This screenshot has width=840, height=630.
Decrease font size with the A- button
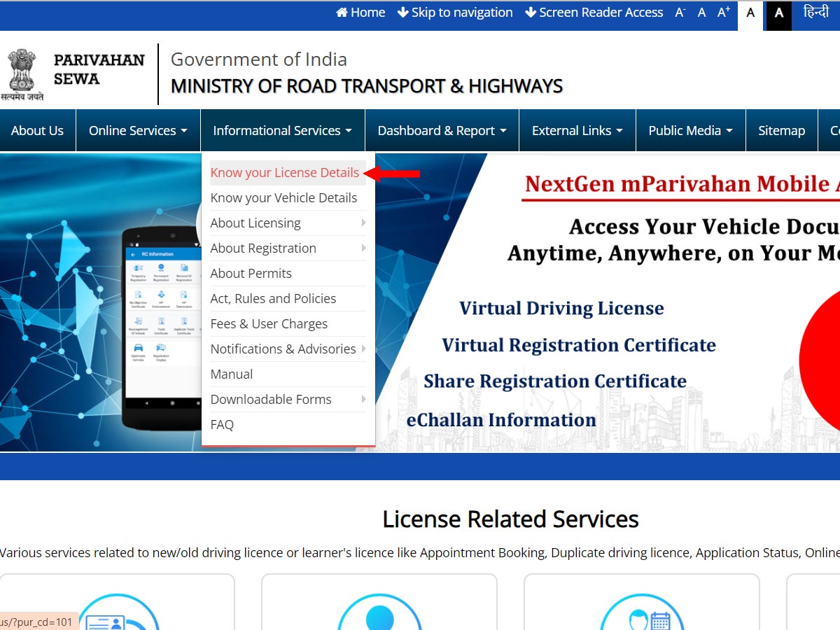click(x=680, y=13)
